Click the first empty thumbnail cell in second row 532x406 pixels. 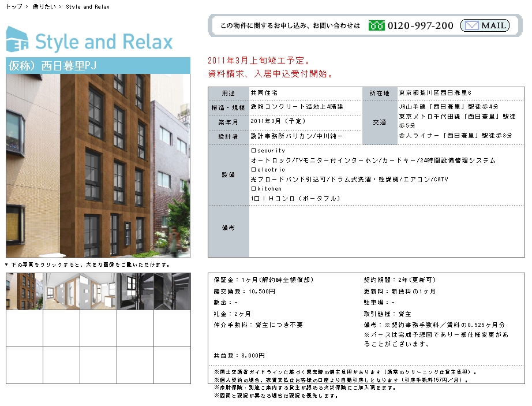(x=24, y=328)
